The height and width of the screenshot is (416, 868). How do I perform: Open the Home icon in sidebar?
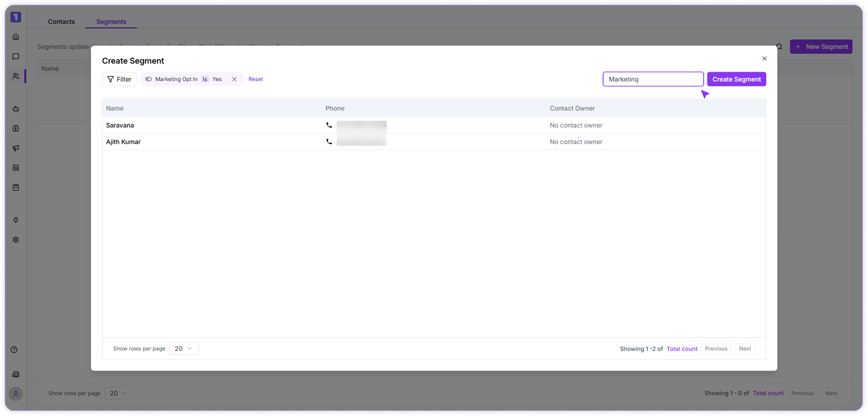pyautogui.click(x=16, y=37)
